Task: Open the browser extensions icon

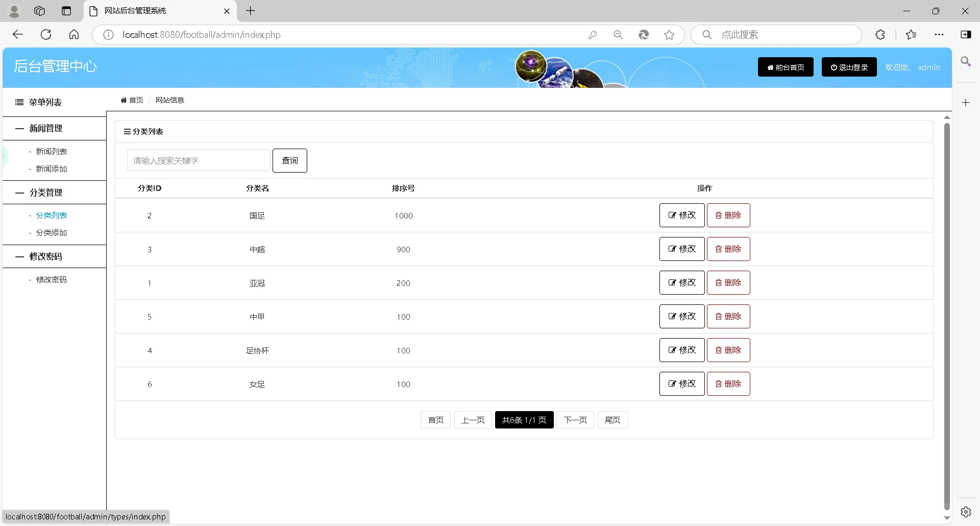Action: pyautogui.click(x=880, y=35)
